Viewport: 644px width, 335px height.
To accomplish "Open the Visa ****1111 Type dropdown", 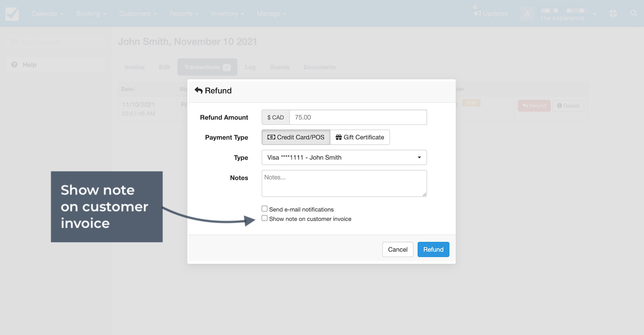I will click(344, 158).
